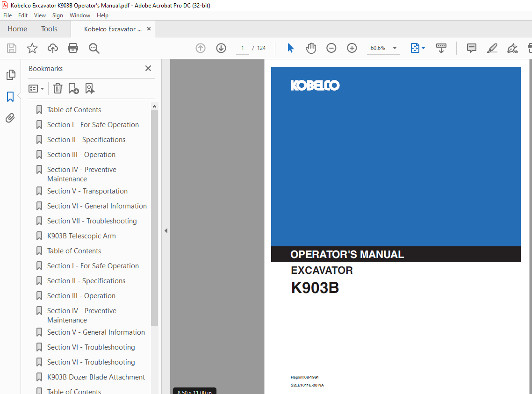Delete selected bookmark with trash icon
The height and width of the screenshot is (394, 532).
(x=58, y=88)
